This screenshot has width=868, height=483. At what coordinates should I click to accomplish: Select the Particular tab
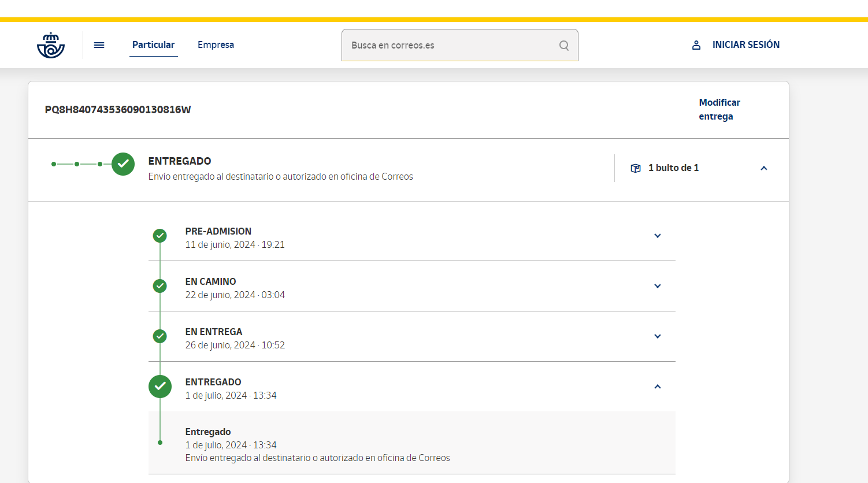point(153,45)
